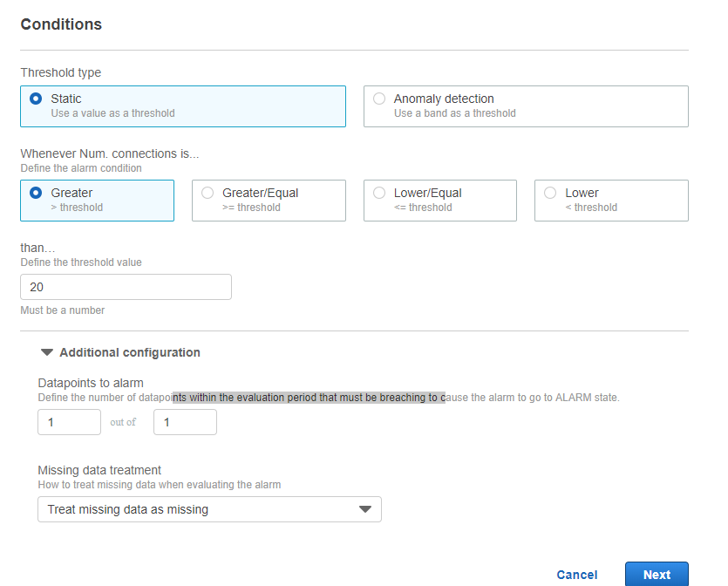Choose Lower/Equal threshold condition
Image resolution: width=728 pixels, height=586 pixels.
[439, 201]
